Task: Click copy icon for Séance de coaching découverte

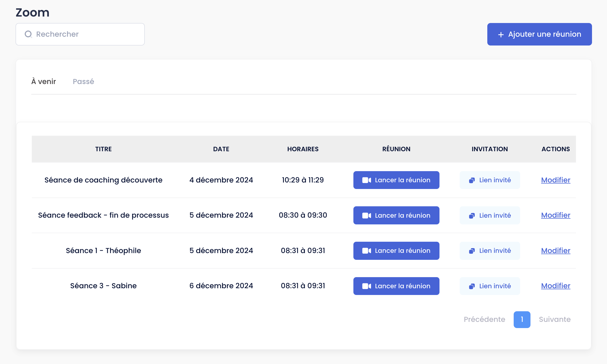Action: [x=472, y=180]
